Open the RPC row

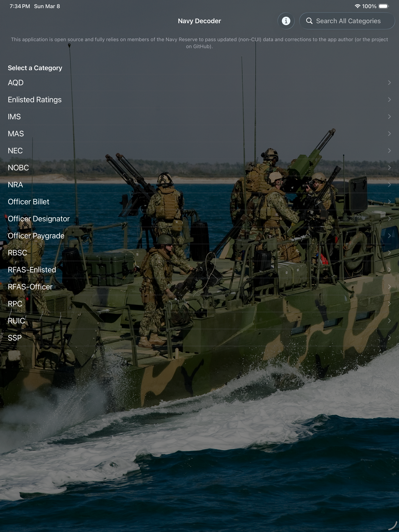point(199,304)
